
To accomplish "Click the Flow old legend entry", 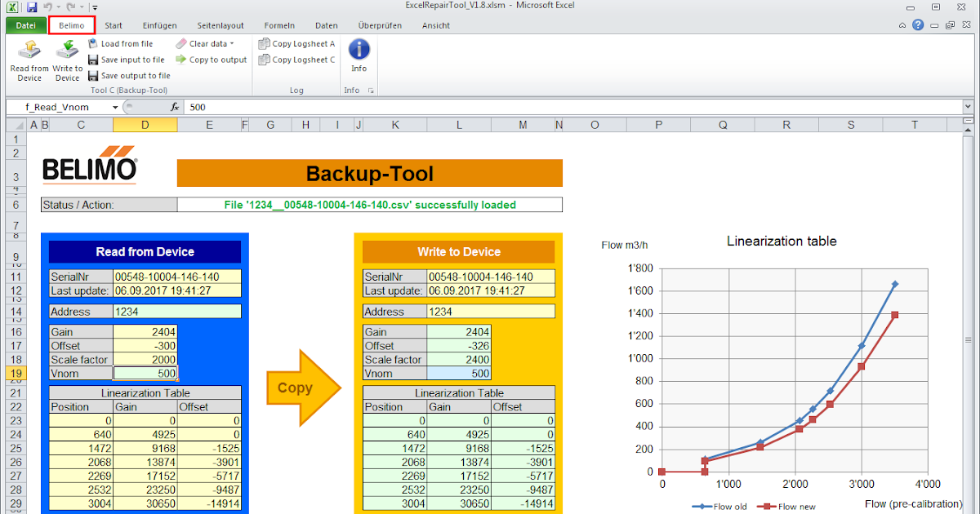I will click(719, 507).
